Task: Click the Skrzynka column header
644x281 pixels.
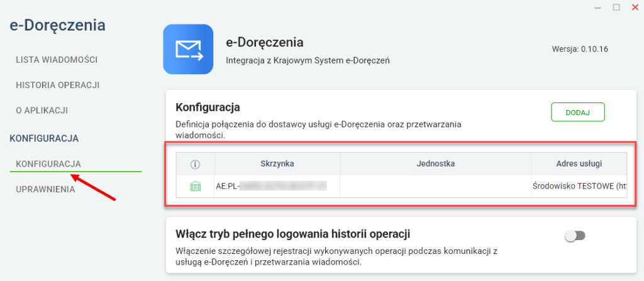Action: click(277, 163)
